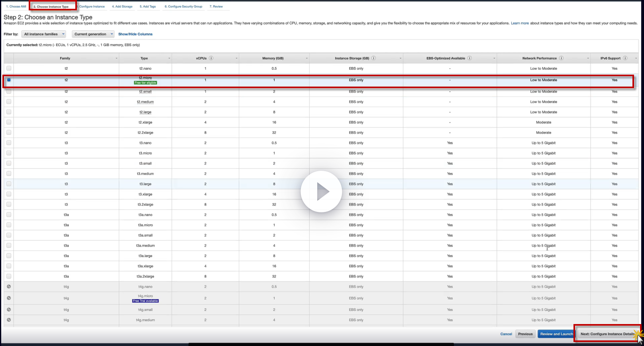This screenshot has height=346, width=644.
Task: Open the Network Performance column sort arrow
Action: click(588, 59)
